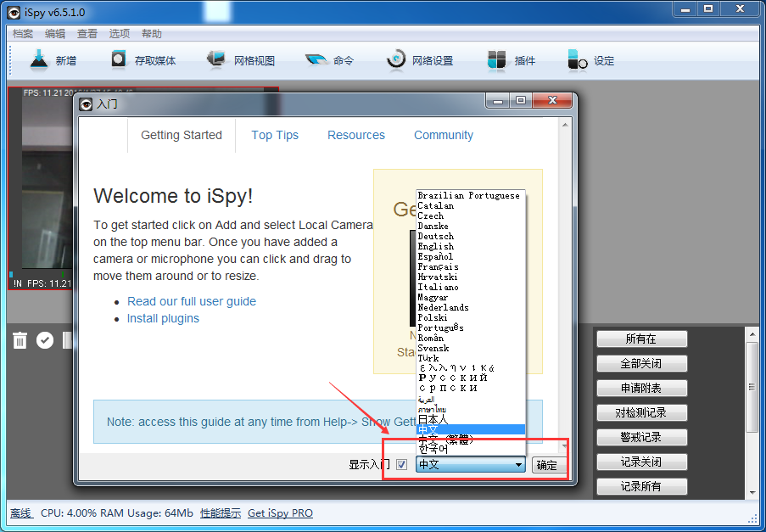The height and width of the screenshot is (532, 766).
Task: Click the 申请附表 button
Action: tap(641, 388)
